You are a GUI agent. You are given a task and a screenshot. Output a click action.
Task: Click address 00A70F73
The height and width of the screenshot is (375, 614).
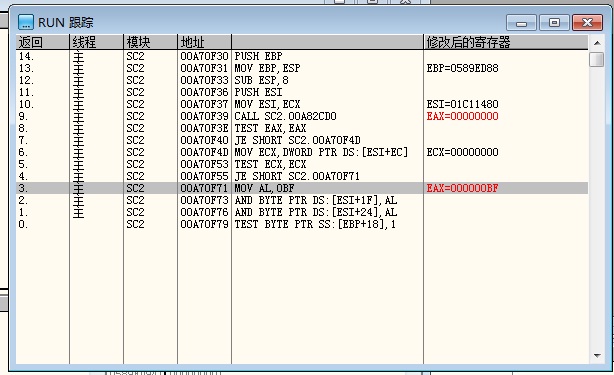click(204, 200)
